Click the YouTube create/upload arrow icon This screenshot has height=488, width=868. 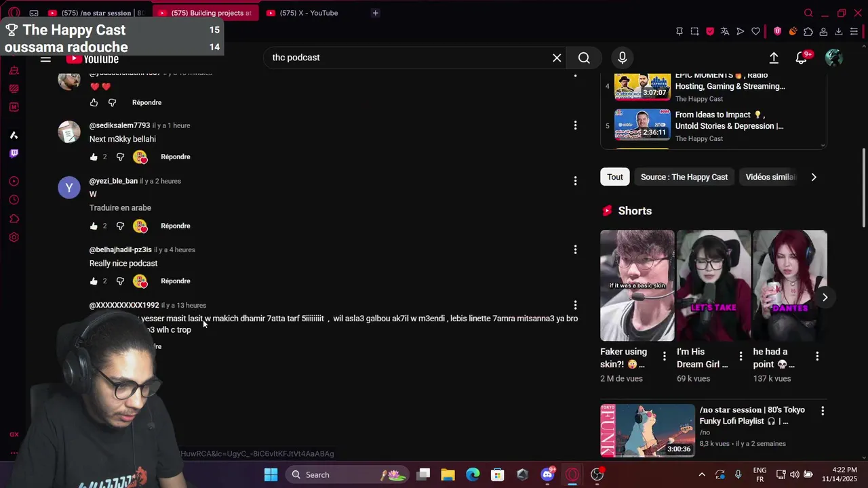774,58
